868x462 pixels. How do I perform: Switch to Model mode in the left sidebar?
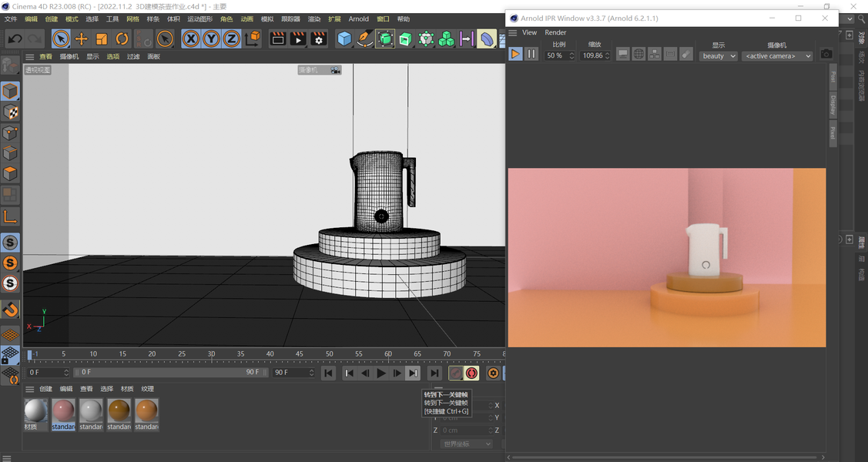click(x=11, y=91)
